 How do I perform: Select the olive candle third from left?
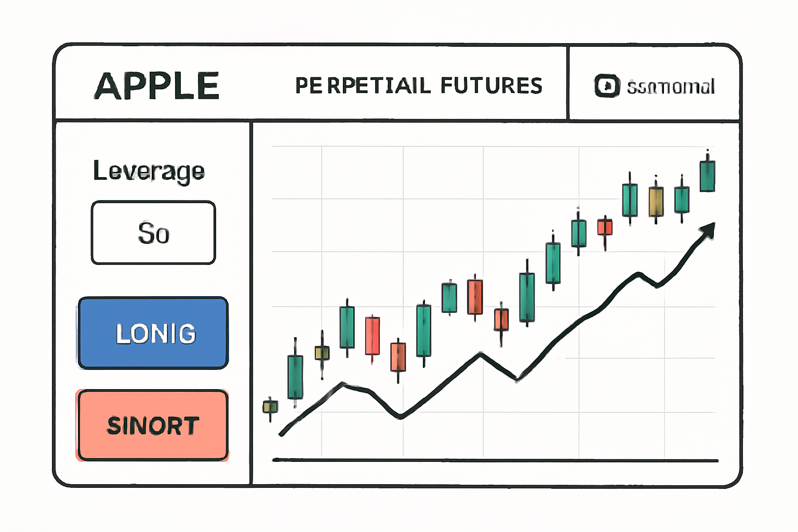(322, 353)
